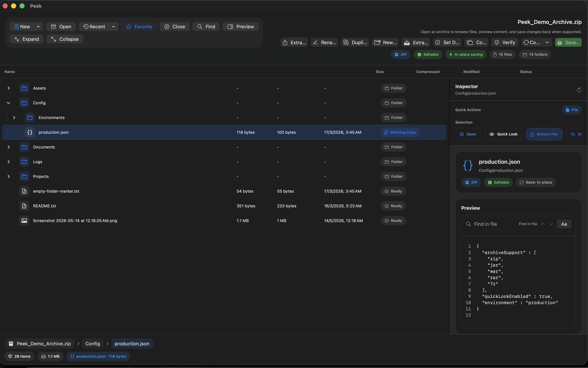Click the Extract button with tray download icon
The width and height of the screenshot is (588, 368).
pos(416,42)
